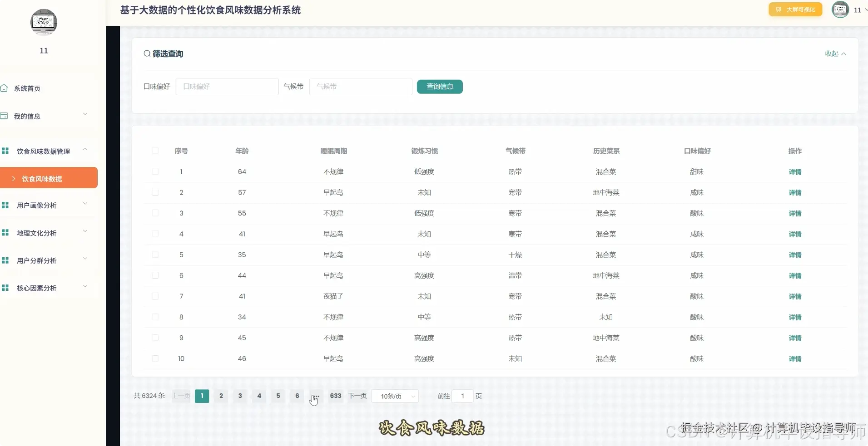The width and height of the screenshot is (868, 446).
Task: Jump to page 633 in pagination
Action: pos(335,396)
